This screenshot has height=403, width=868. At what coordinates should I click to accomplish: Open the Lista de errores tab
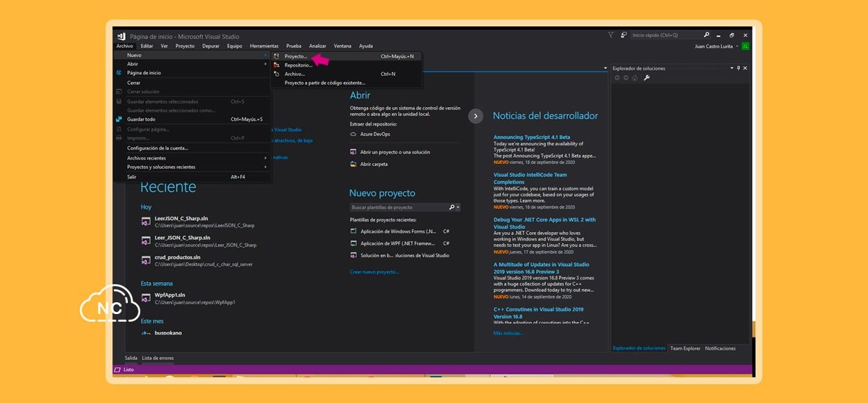click(158, 358)
